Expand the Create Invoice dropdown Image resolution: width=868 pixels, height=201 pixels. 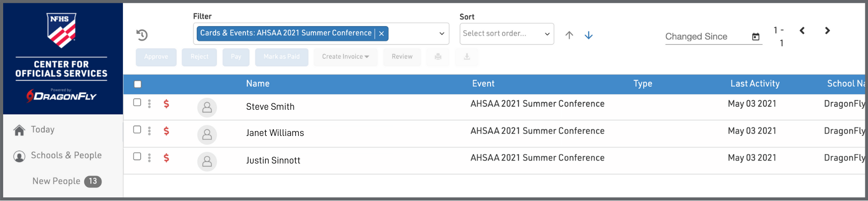(x=345, y=57)
